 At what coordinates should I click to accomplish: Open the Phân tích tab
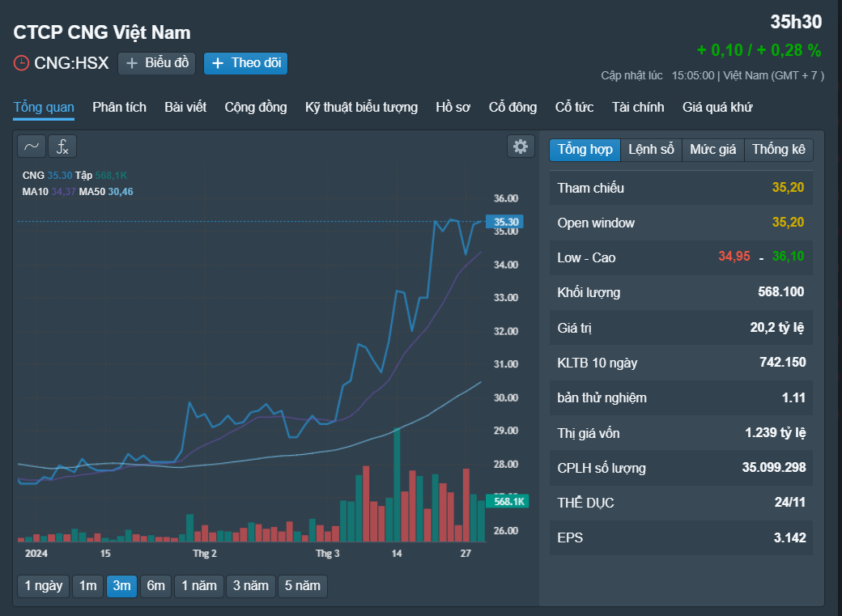point(119,108)
